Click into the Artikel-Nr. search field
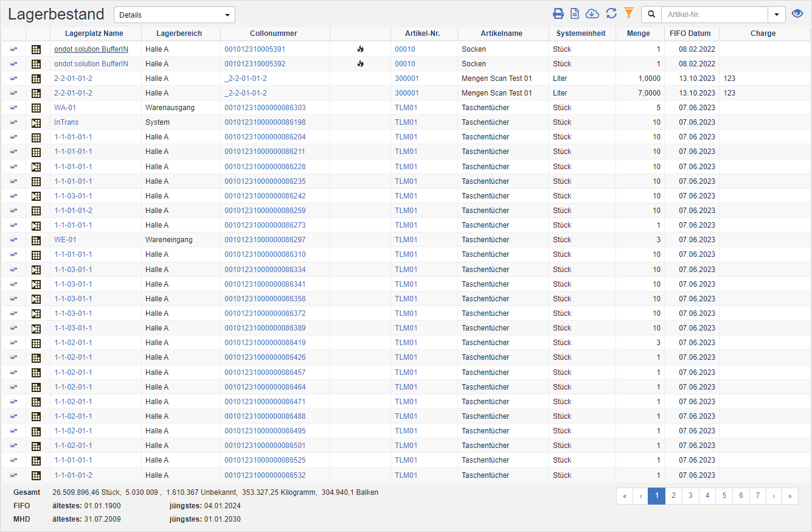Viewport: 812px width, 532px height. (x=714, y=15)
